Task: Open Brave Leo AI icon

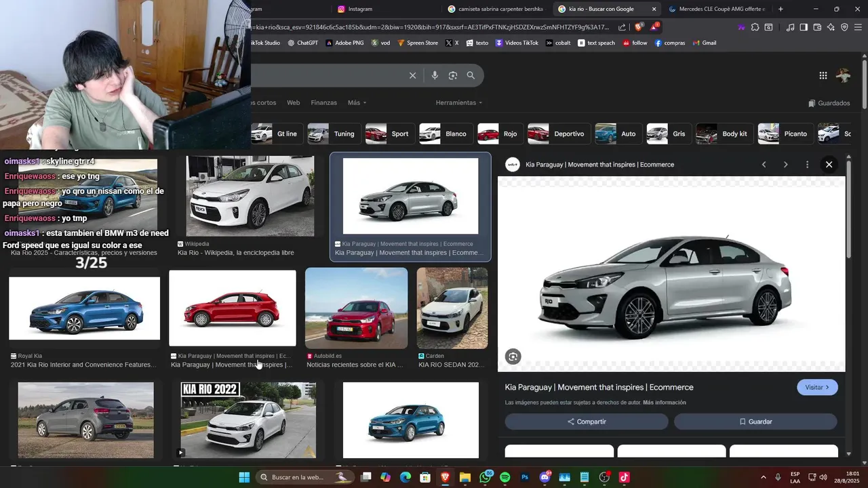Action: (x=831, y=27)
